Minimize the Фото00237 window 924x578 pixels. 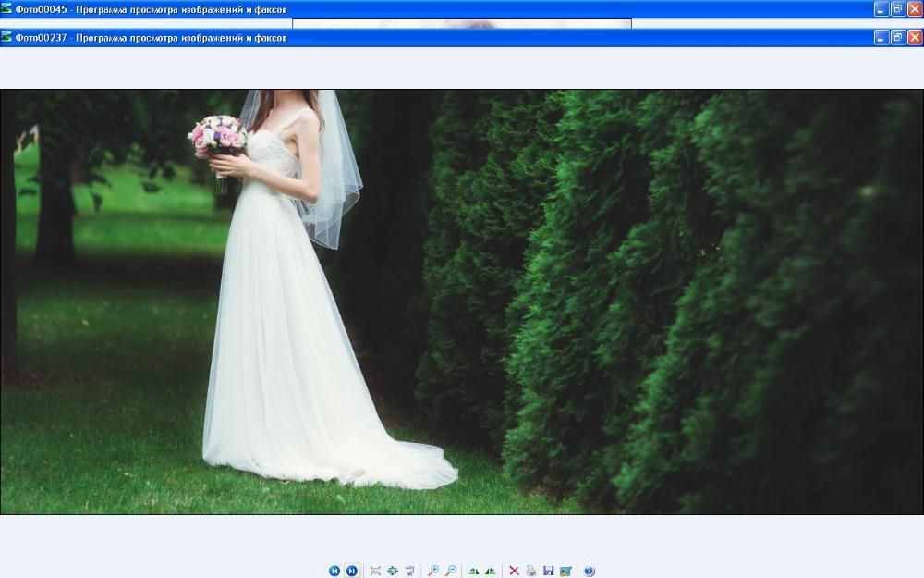click(881, 38)
